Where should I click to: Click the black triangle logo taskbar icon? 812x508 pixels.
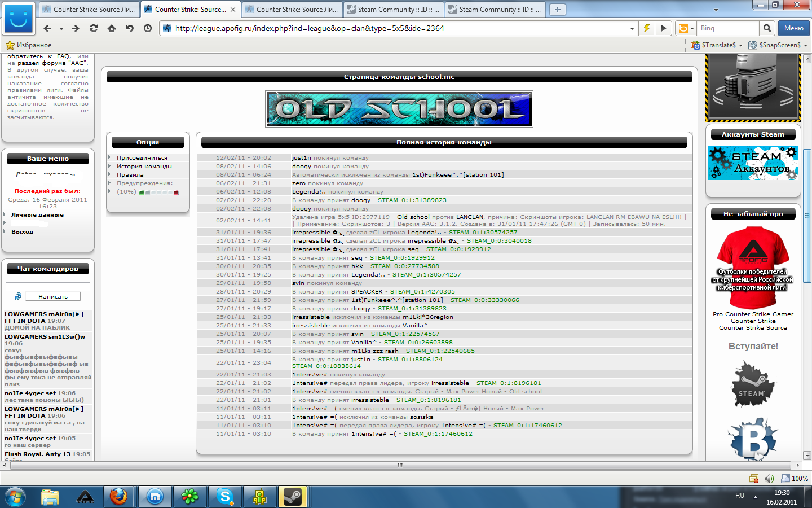(85, 497)
